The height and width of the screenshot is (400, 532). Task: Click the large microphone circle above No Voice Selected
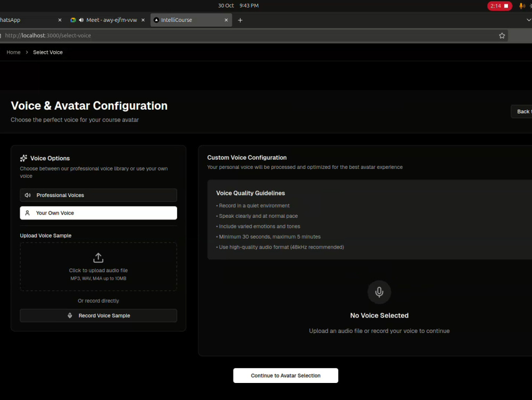click(x=379, y=292)
